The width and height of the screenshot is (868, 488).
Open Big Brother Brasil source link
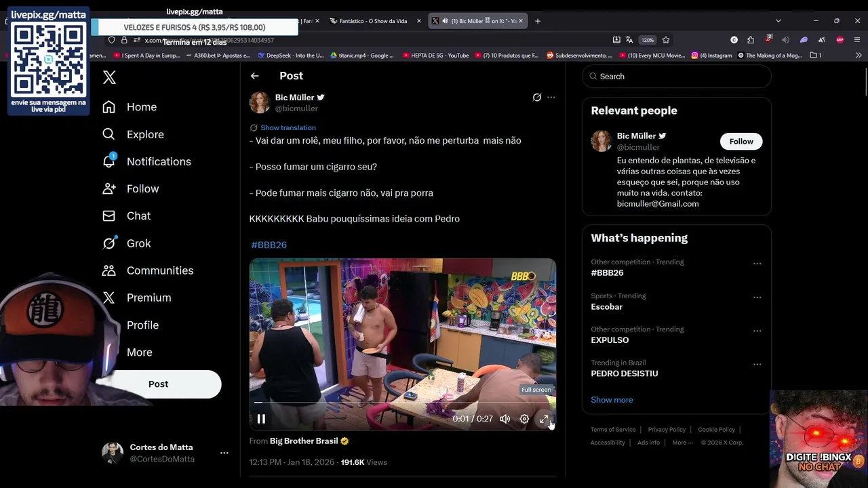point(304,441)
